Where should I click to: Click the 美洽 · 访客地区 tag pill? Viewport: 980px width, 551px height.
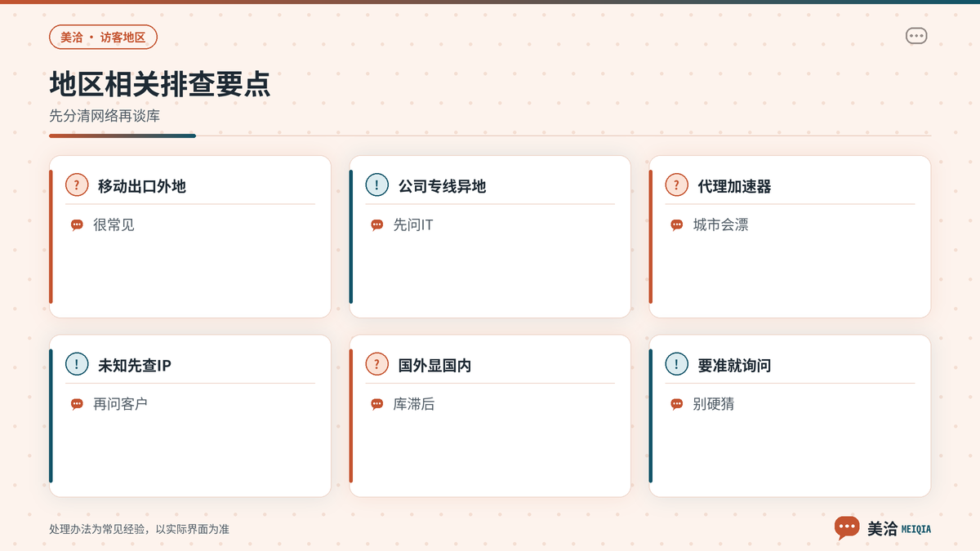point(103,38)
